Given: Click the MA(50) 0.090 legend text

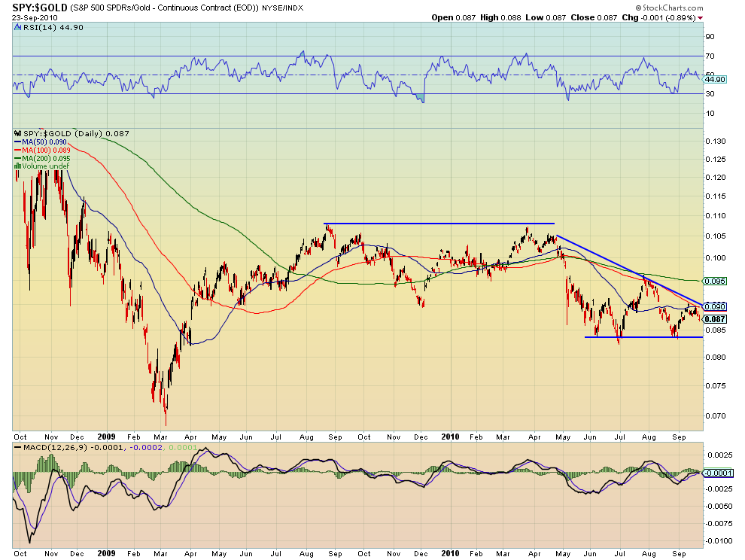Looking at the screenshot, I should click(x=44, y=142).
